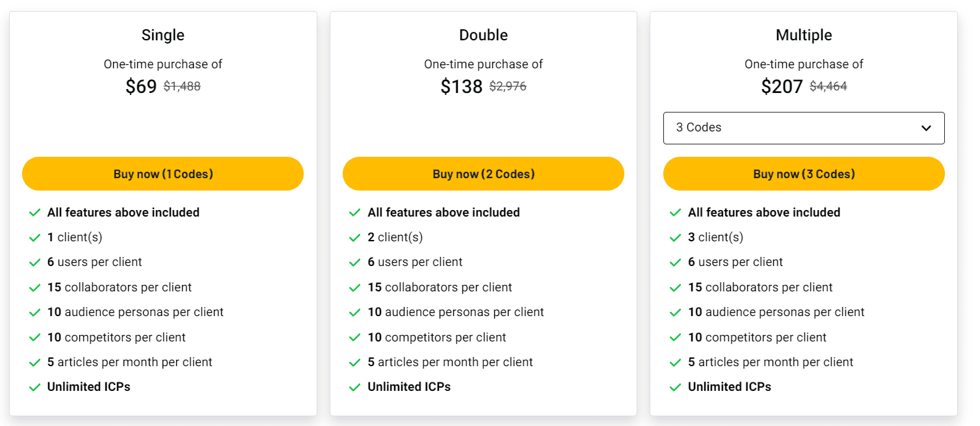
Task: Click the checkmark next to '5 articles per month' on Single
Action: [35, 362]
